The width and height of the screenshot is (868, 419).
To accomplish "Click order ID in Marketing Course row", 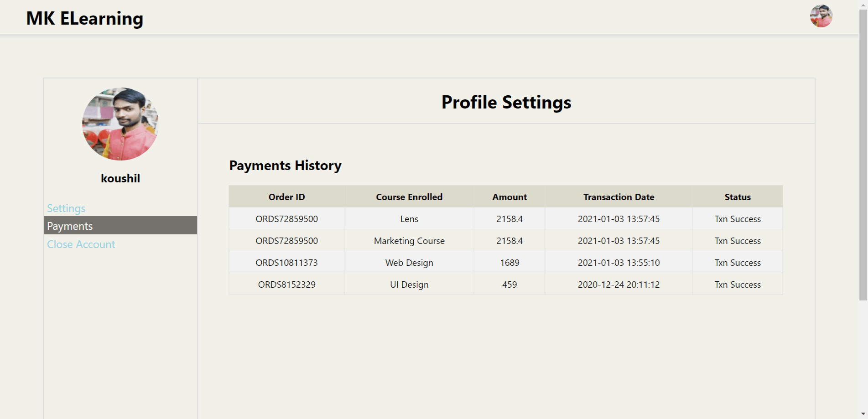I will point(286,241).
